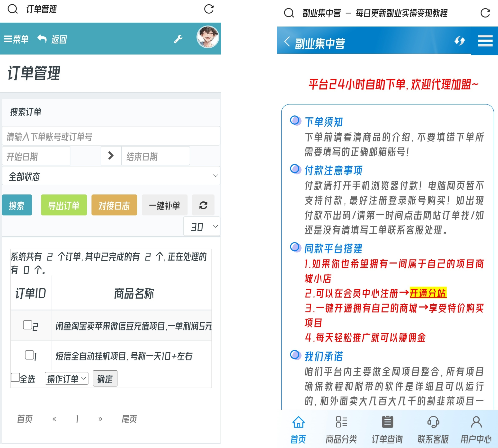This screenshot has width=498, height=448.
Task: Open the 全部状态 status dropdown
Action: pyautogui.click(x=111, y=176)
